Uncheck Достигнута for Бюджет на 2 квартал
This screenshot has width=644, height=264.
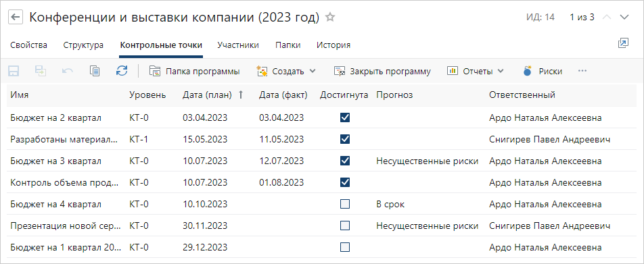pos(345,117)
